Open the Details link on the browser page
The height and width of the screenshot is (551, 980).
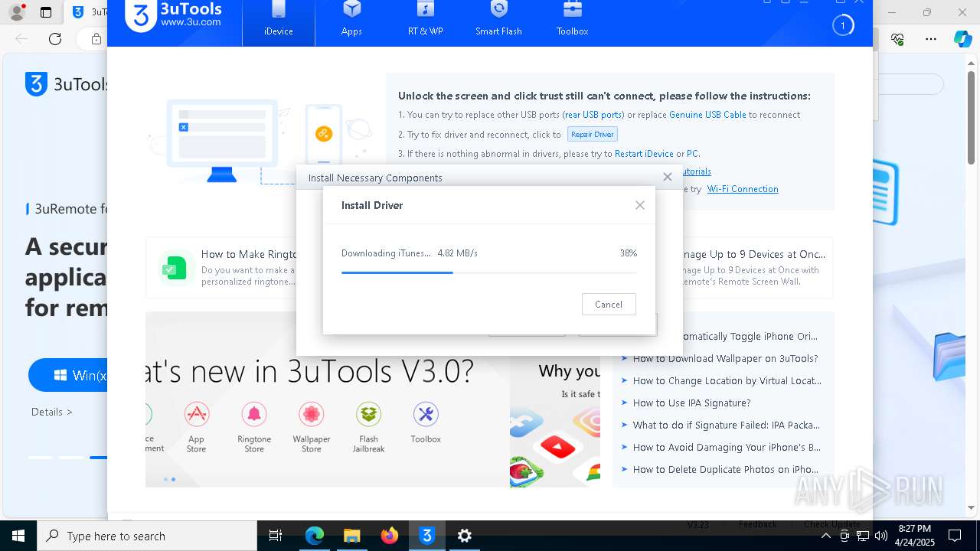[52, 412]
